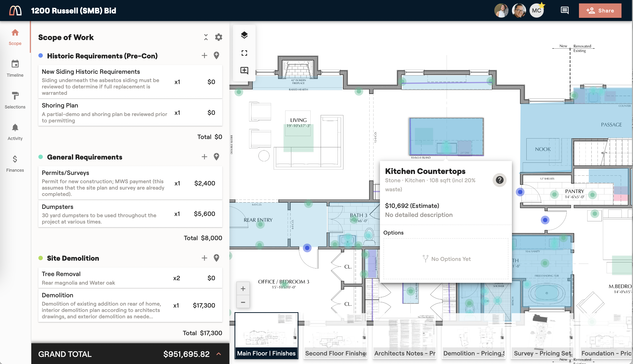Image resolution: width=633 pixels, height=364 pixels.
Task: Click location pin for Historic Requirements
Action: [216, 55]
